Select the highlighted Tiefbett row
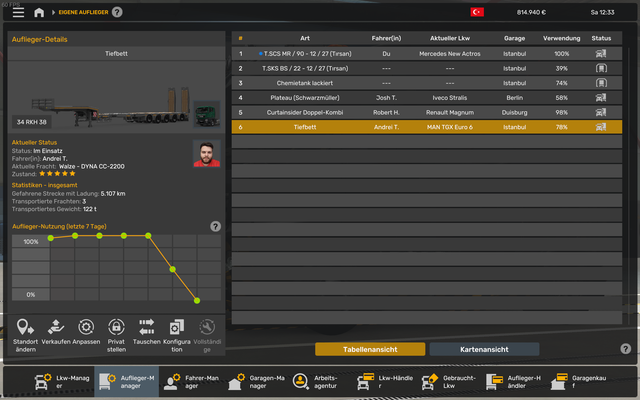The image size is (640, 400). click(427, 127)
